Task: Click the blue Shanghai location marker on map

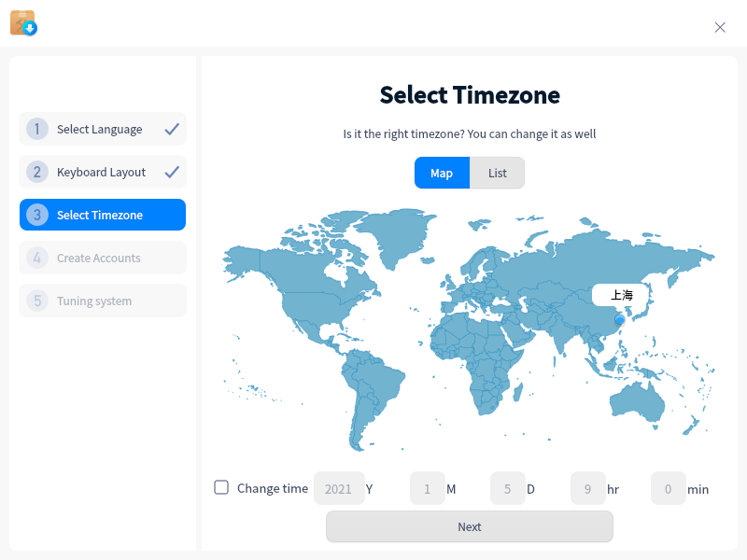Action: (x=619, y=319)
